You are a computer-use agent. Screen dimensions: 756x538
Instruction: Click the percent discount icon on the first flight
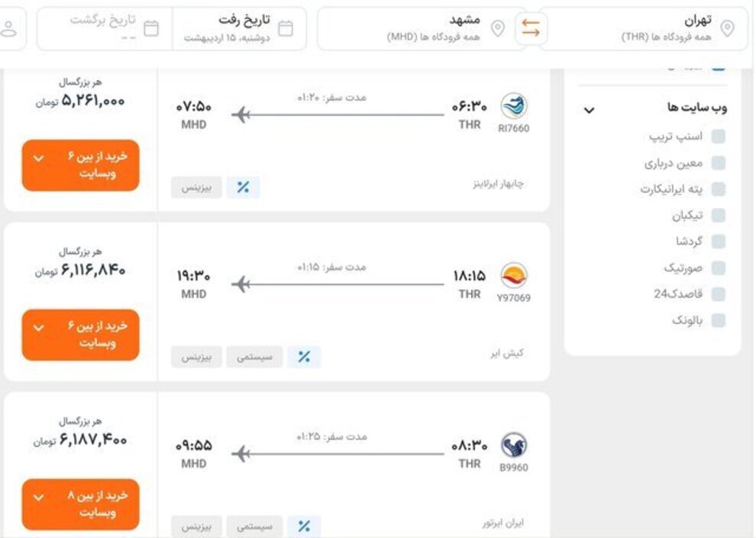coord(243,186)
